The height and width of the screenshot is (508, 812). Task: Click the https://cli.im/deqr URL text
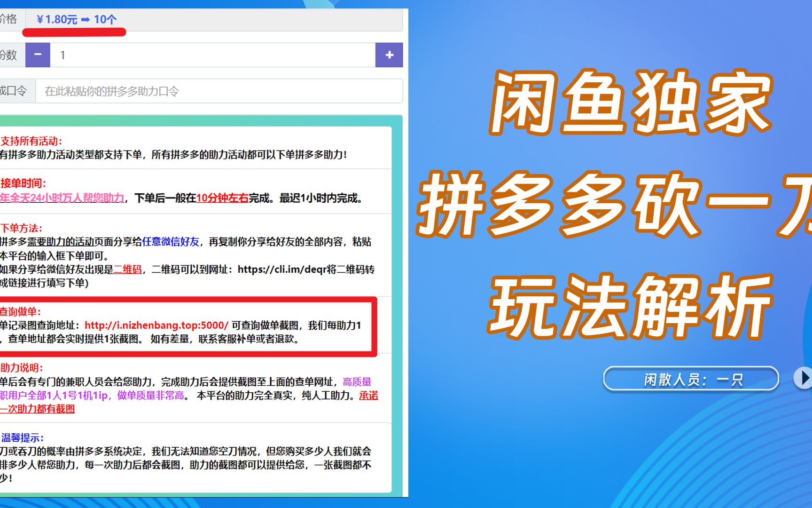(x=282, y=270)
